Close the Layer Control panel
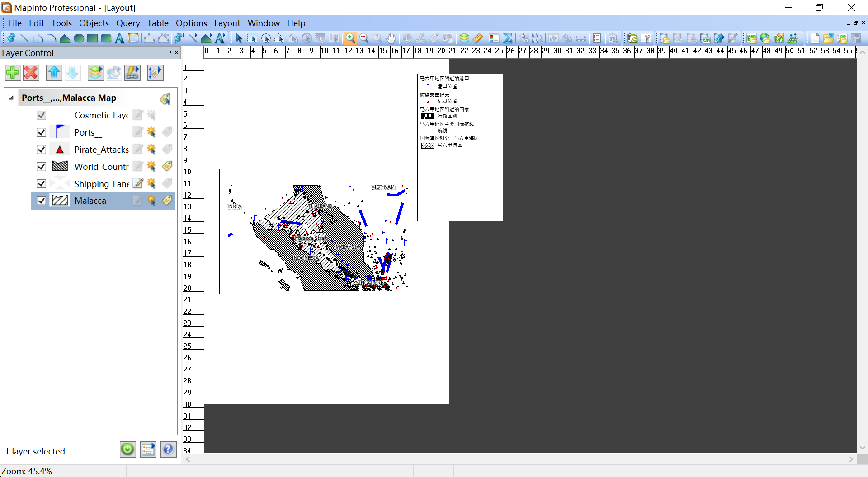This screenshot has height=477, width=868. pos(177,53)
